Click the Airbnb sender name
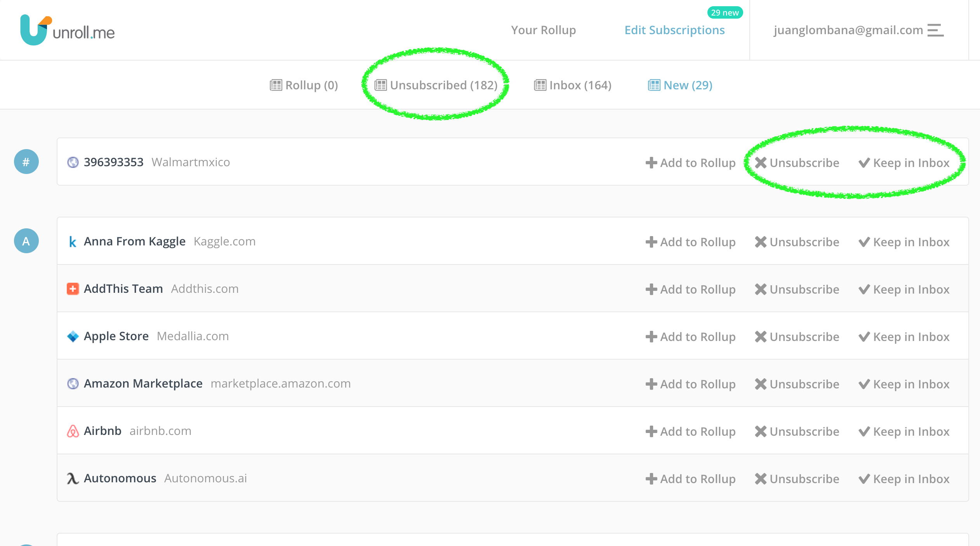The width and height of the screenshot is (980, 546). click(103, 431)
